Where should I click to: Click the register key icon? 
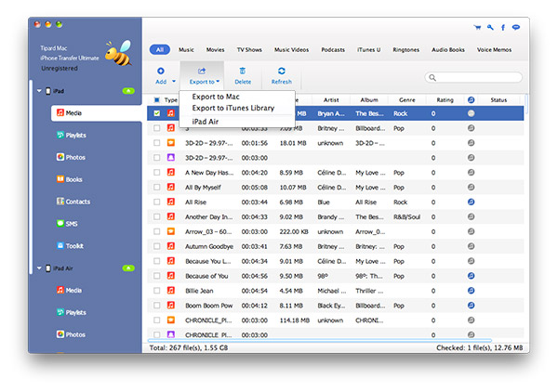tap(490, 27)
